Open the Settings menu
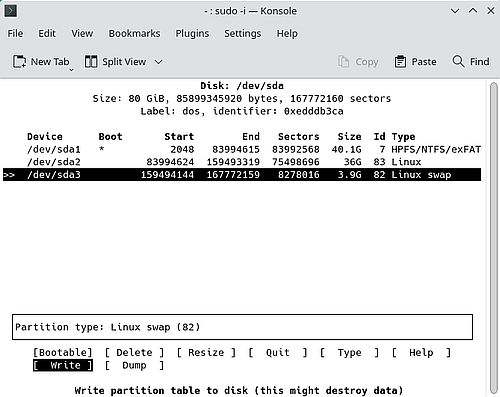500x397 pixels. (243, 34)
